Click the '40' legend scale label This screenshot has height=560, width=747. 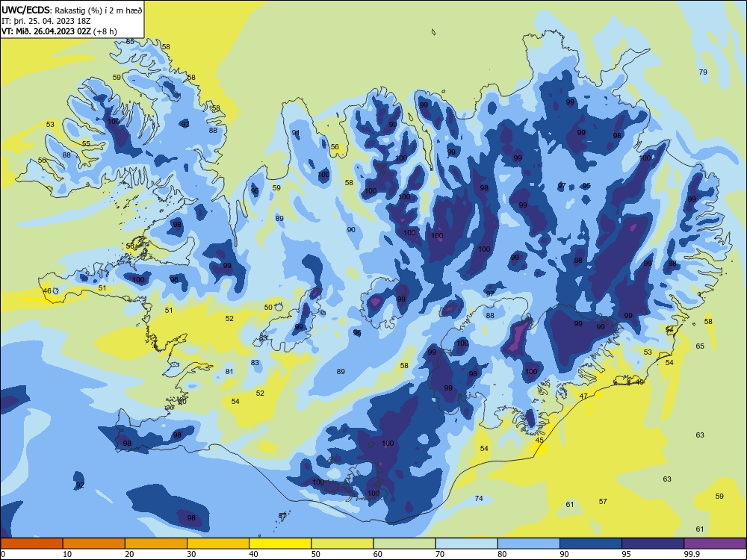tap(253, 554)
